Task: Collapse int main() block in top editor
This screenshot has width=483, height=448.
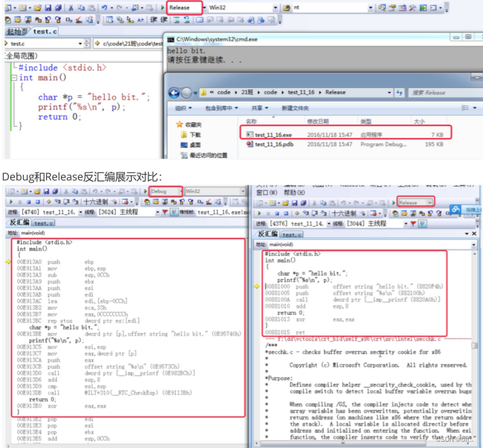Action: point(14,77)
